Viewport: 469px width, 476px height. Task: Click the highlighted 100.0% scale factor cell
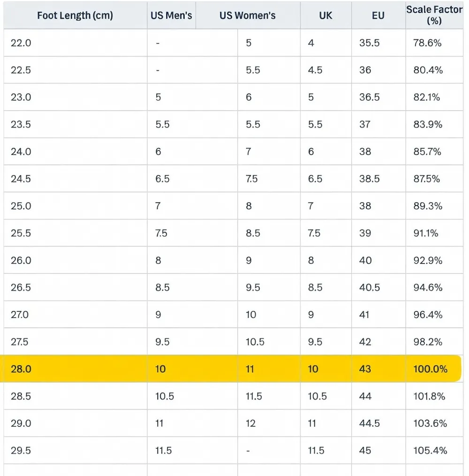coord(434,369)
